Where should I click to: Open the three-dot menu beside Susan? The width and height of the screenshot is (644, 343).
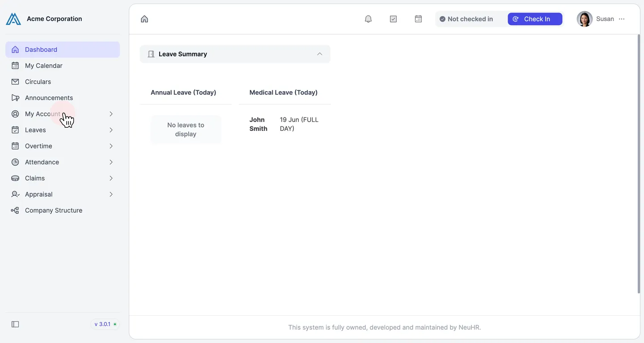[x=622, y=19]
